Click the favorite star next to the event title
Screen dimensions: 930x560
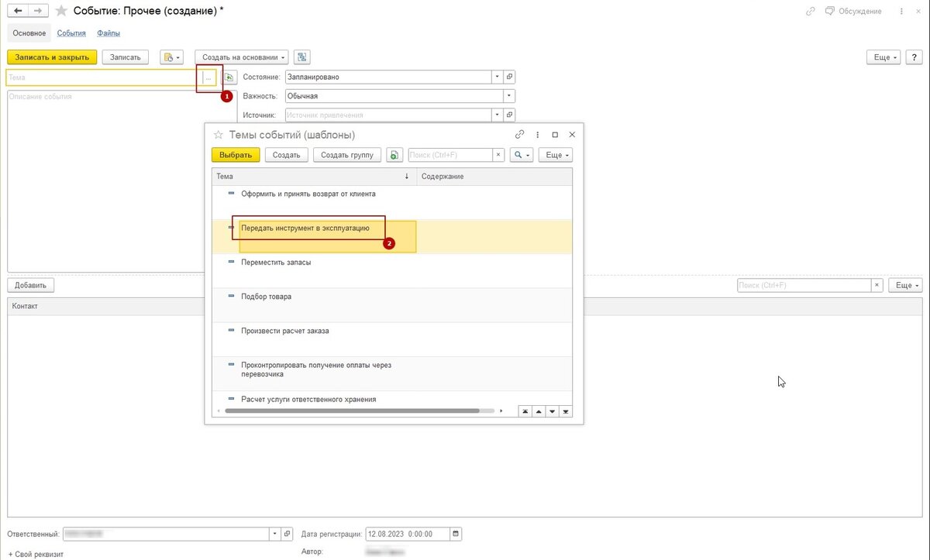coord(61,11)
